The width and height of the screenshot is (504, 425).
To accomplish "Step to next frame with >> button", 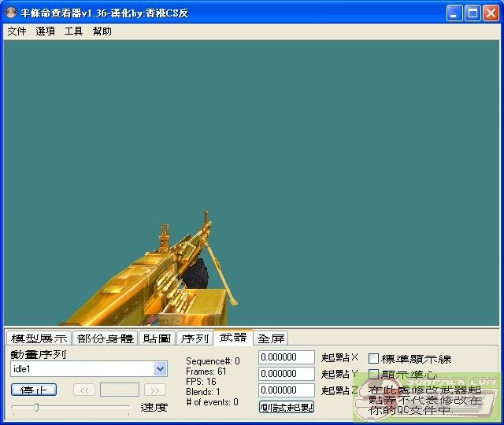I will (155, 390).
